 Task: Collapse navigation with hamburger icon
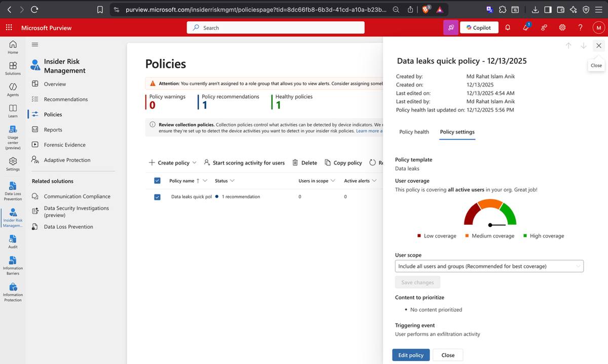click(x=35, y=45)
